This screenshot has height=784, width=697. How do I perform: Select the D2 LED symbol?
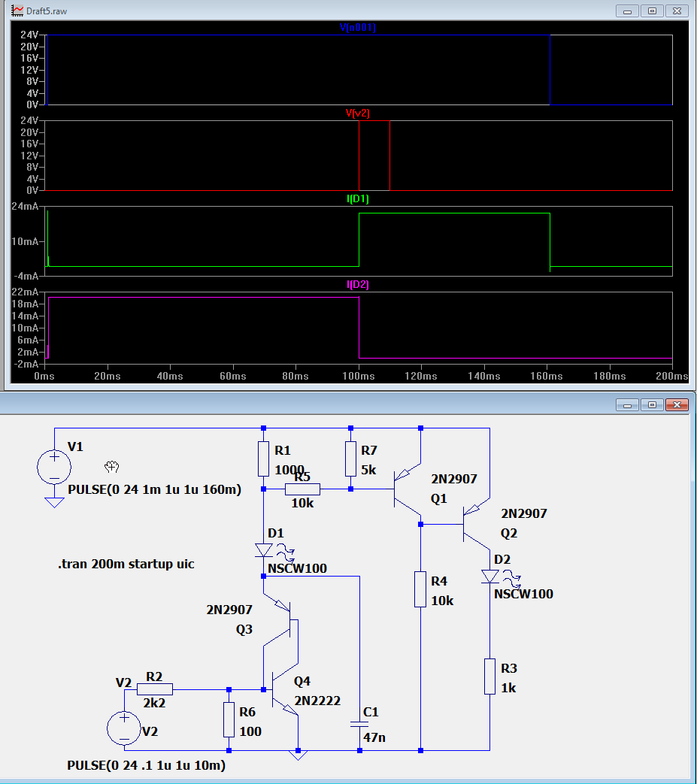point(490,577)
